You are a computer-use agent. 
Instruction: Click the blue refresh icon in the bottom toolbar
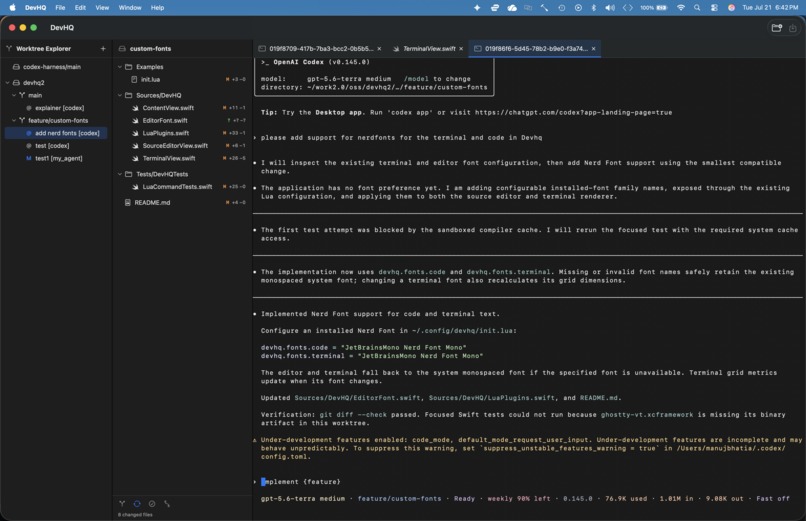point(137,504)
